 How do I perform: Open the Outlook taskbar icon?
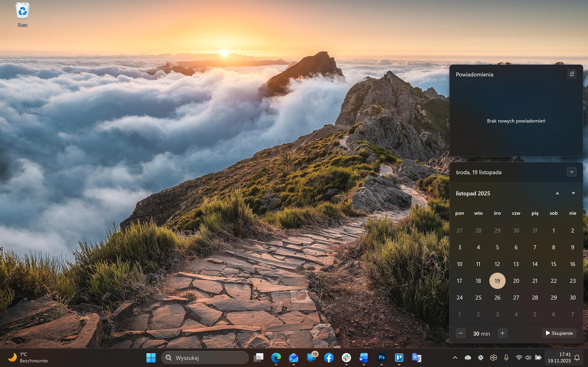coord(294,357)
